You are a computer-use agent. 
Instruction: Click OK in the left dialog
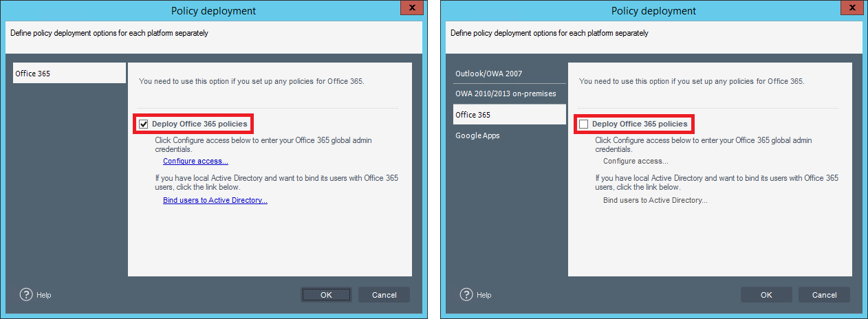(x=326, y=295)
